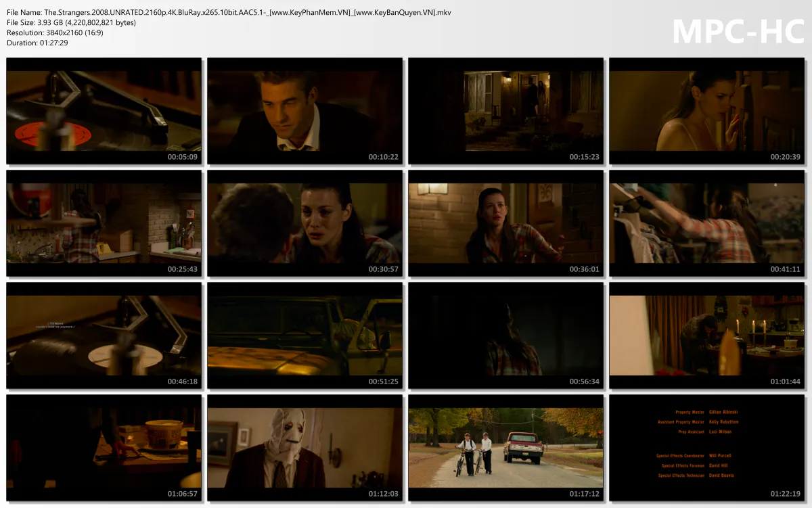
Task: Click the candle scene thumbnail at 01:01:44
Action: click(706, 336)
